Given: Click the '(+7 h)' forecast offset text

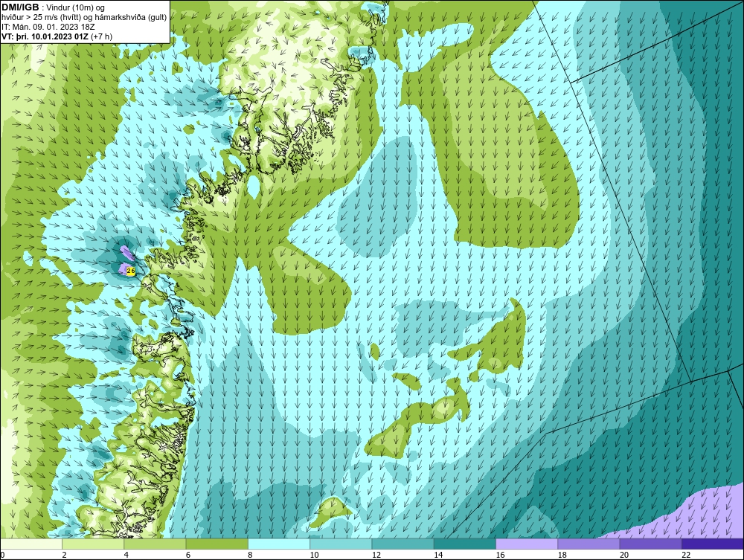Looking at the screenshot, I should pos(101,36).
